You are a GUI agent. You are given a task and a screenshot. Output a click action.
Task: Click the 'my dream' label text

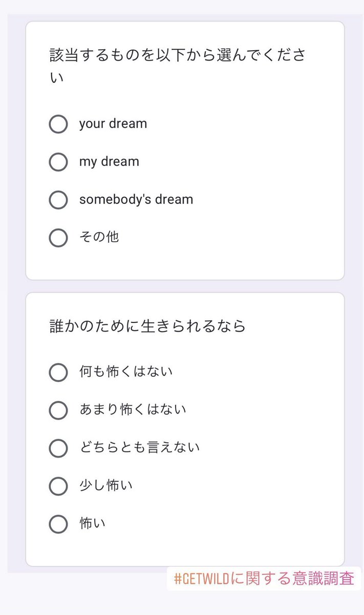pyautogui.click(x=108, y=161)
